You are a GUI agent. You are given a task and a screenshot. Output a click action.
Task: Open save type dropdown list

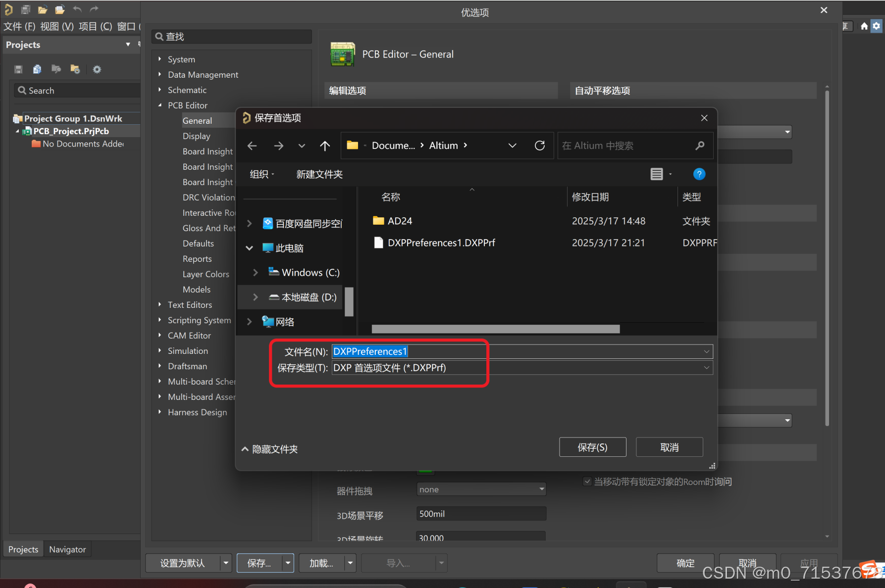707,368
